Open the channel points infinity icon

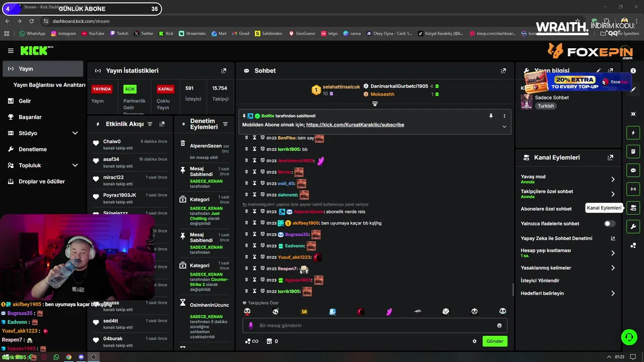pyautogui.click(x=252, y=341)
